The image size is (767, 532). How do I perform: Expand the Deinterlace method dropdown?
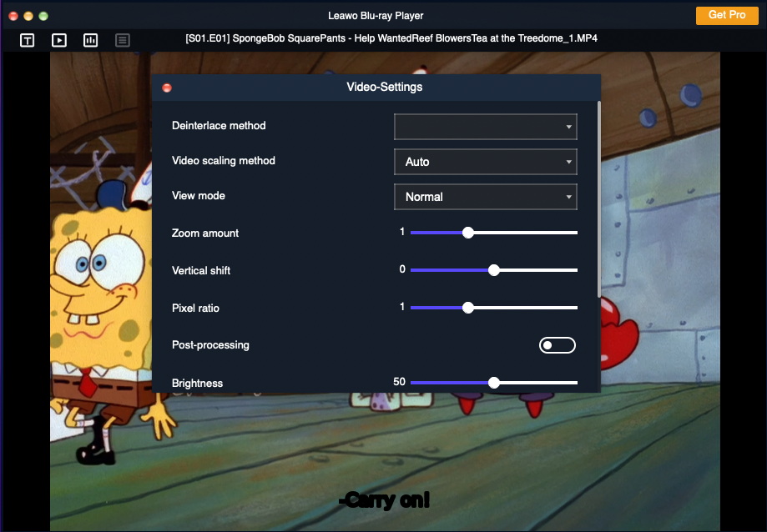click(485, 127)
